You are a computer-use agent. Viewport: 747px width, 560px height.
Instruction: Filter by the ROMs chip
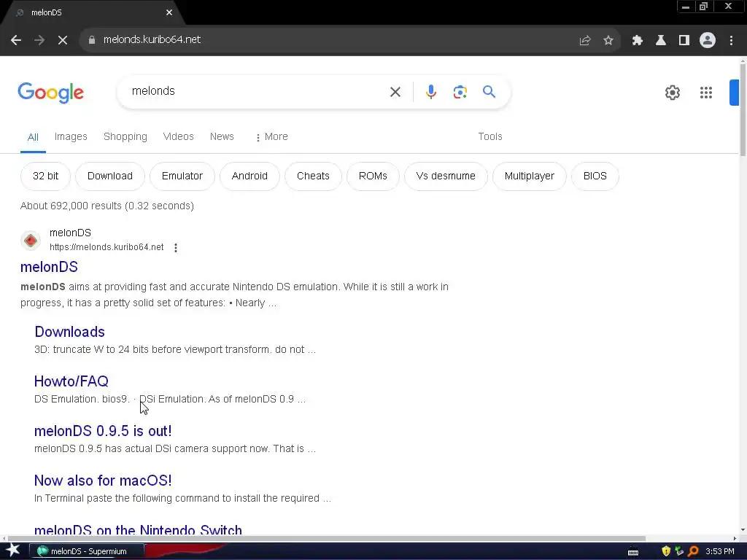373,176
